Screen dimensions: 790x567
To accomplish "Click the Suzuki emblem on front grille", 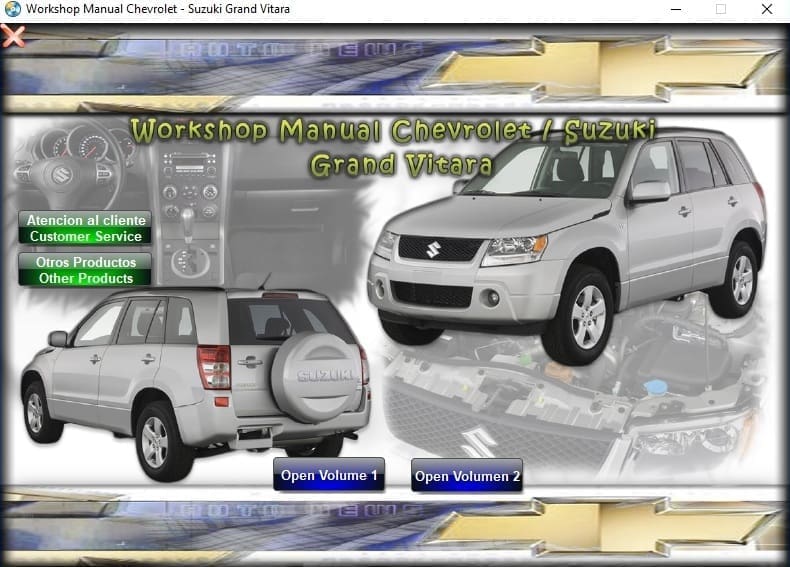I will click(x=433, y=247).
